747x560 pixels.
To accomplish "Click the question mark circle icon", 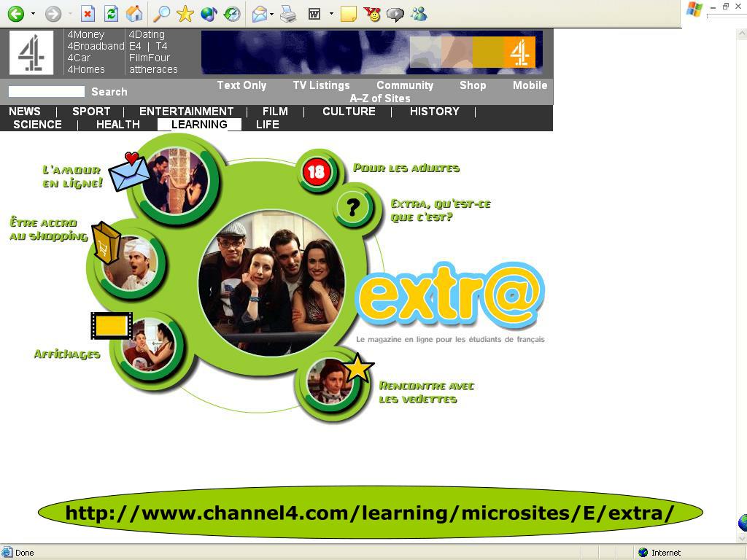I will tap(353, 208).
